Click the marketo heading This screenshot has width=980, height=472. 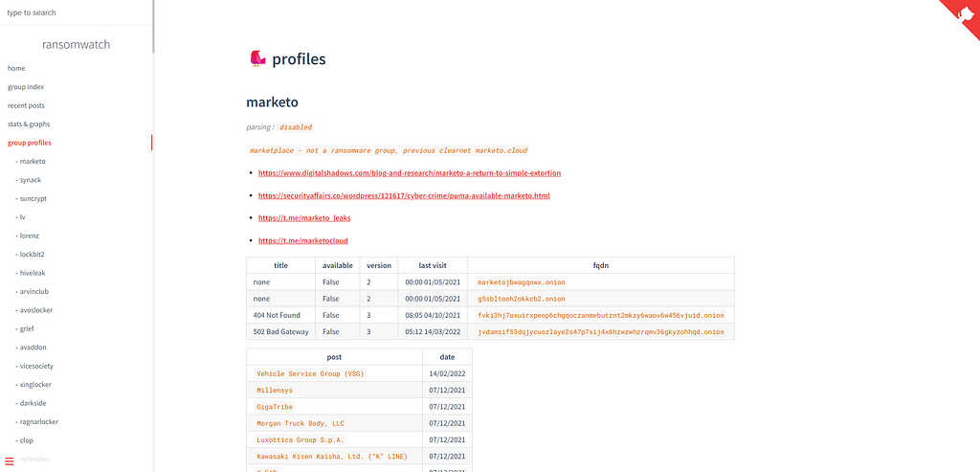(x=272, y=101)
